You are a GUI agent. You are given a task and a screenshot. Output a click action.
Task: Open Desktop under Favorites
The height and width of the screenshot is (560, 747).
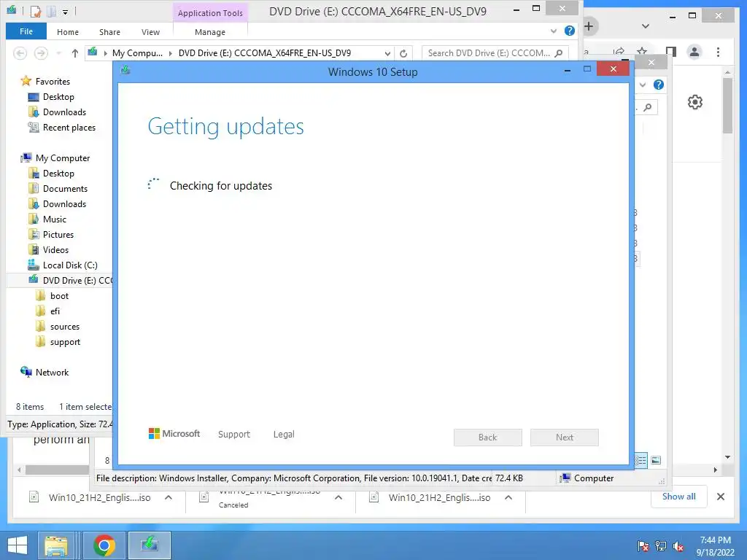click(x=58, y=97)
